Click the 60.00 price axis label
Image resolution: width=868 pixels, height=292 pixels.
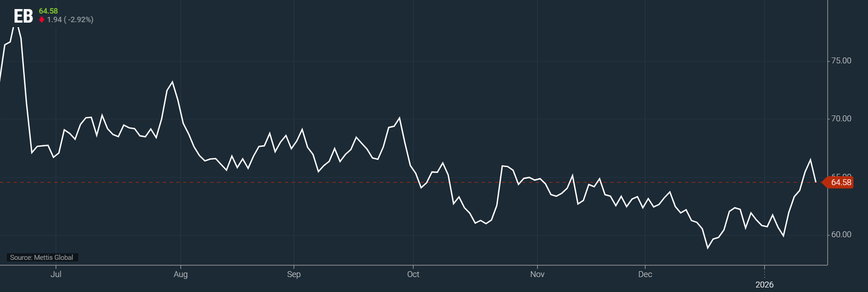pyautogui.click(x=841, y=235)
